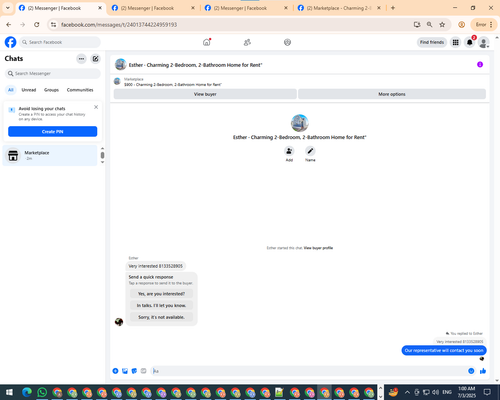Click the sticker icon in composer
This screenshot has width=500, height=400.
click(x=134, y=371)
